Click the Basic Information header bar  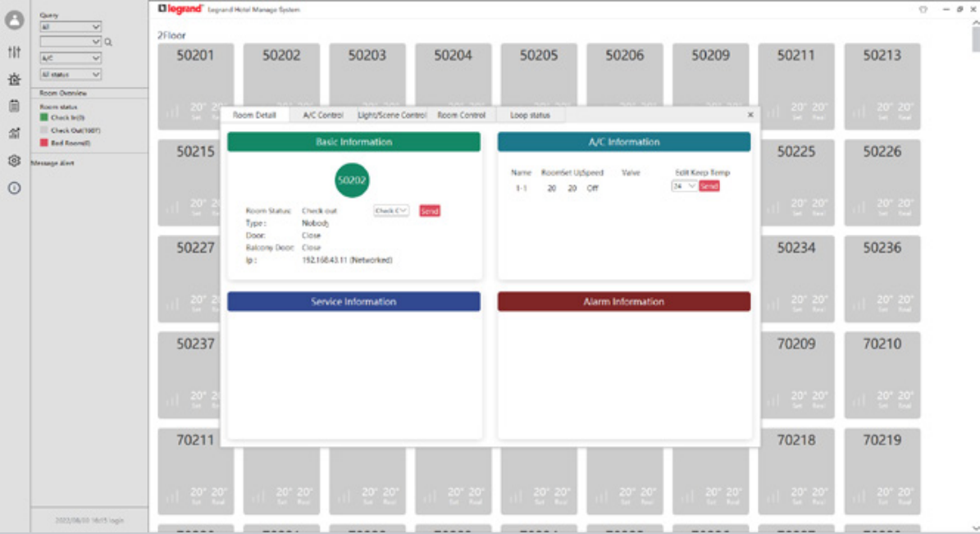click(x=353, y=142)
